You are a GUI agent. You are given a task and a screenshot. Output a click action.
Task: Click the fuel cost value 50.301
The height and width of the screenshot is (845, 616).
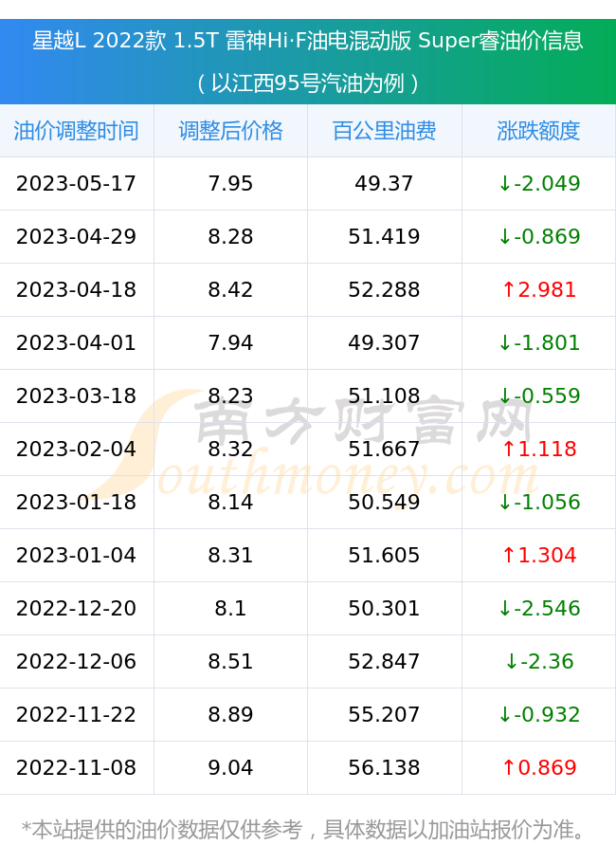coord(384,609)
